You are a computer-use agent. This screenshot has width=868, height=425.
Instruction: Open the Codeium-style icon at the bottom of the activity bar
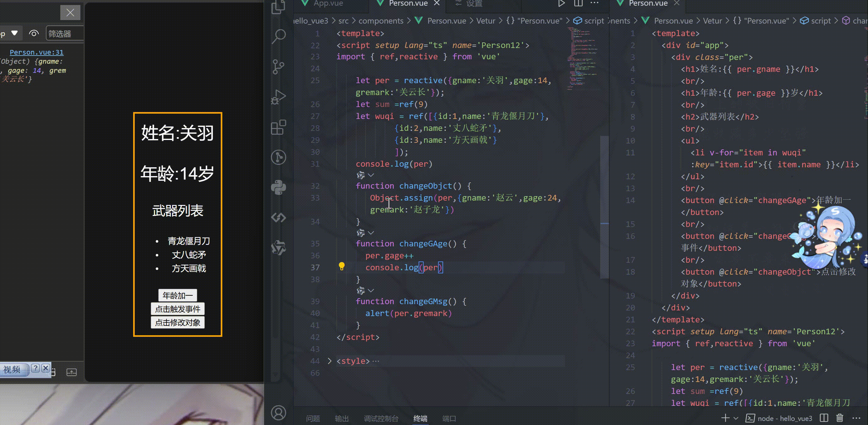point(279,248)
